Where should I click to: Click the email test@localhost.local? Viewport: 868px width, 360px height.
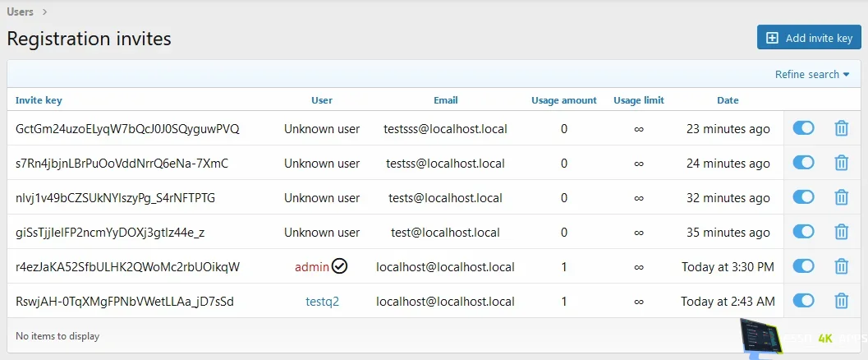coord(446,232)
